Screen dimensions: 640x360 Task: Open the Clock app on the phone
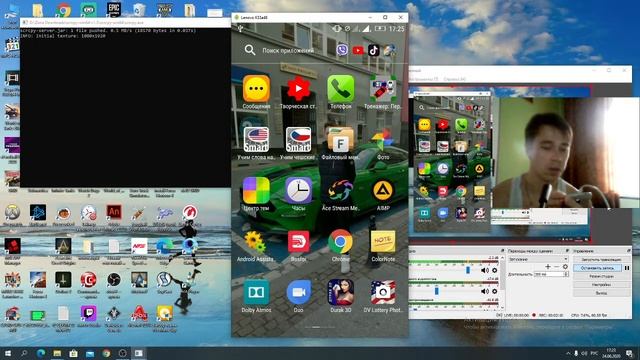pos(298,191)
